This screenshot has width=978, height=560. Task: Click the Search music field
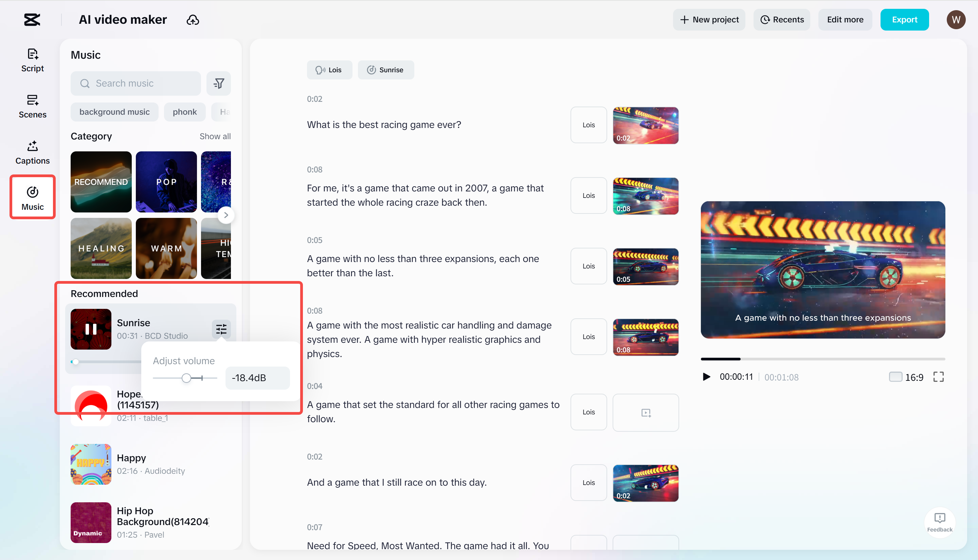pos(136,83)
